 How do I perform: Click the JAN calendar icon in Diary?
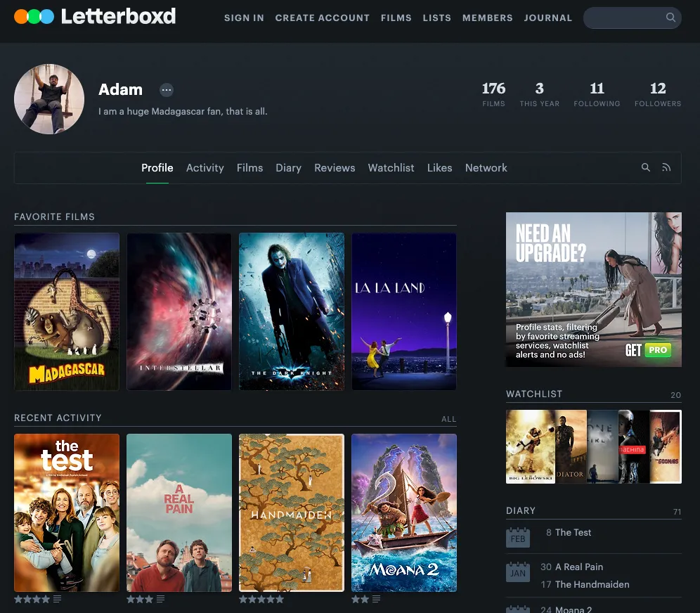coord(518,572)
